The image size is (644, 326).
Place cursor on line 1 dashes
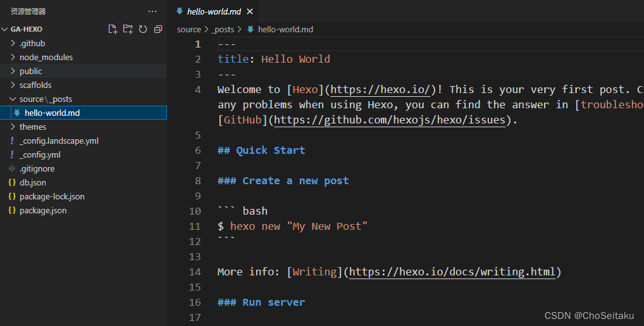pos(226,44)
